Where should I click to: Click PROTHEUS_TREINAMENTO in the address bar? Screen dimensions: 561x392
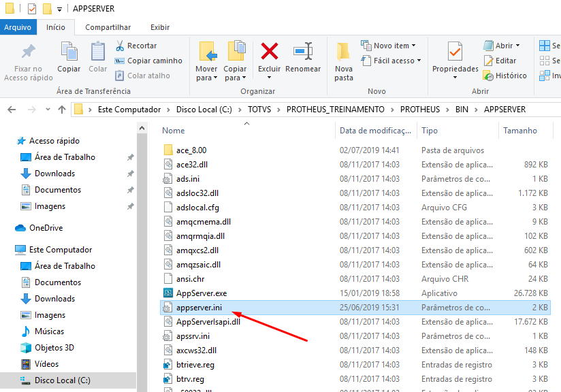click(335, 110)
